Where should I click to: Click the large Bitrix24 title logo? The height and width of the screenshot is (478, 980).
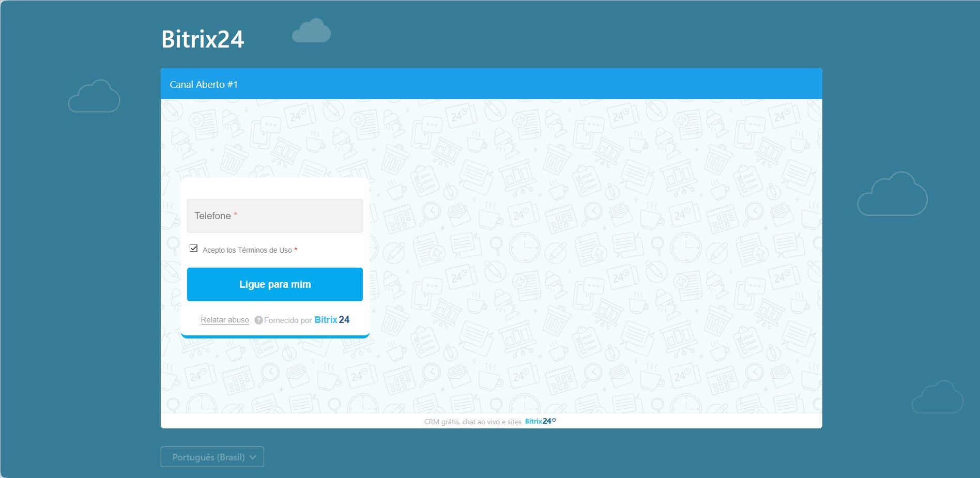[x=203, y=39]
